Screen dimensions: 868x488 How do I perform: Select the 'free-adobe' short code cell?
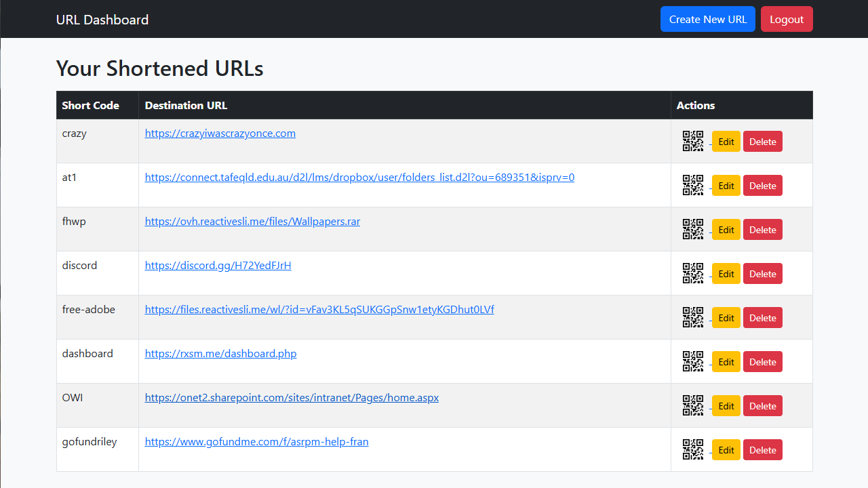point(98,318)
